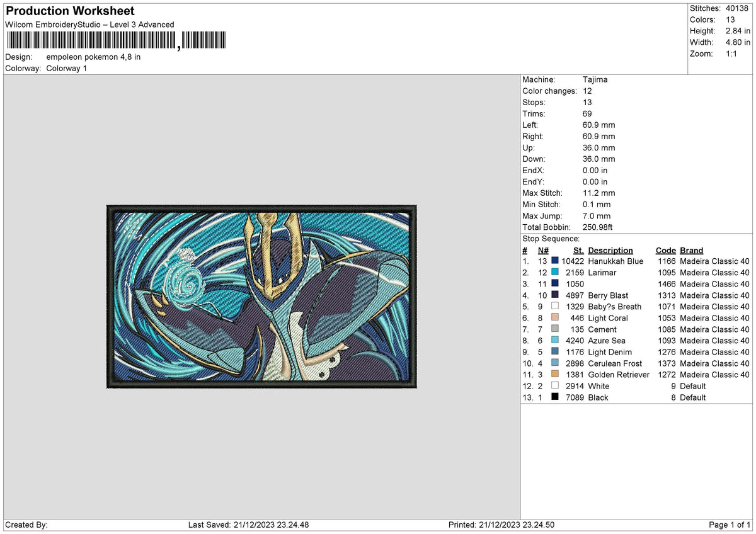Image resolution: width=756 pixels, height=534 pixels.
Task: Click the N# column header
Action: (542, 251)
